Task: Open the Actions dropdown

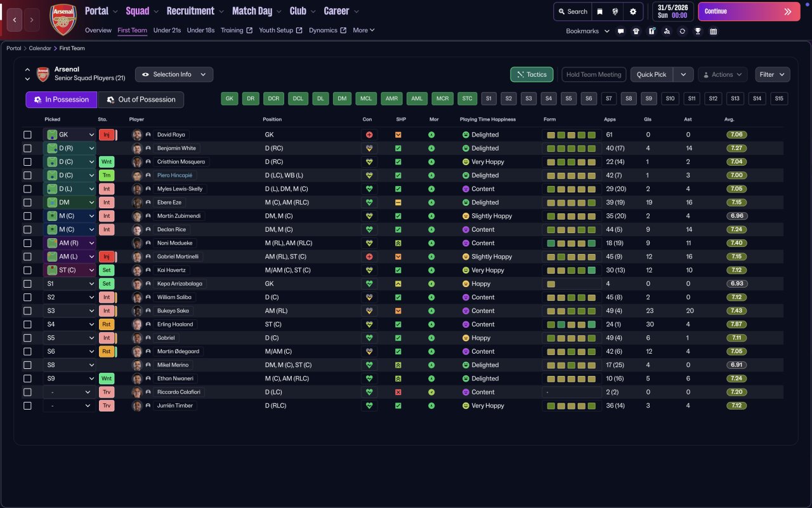Action: point(723,74)
